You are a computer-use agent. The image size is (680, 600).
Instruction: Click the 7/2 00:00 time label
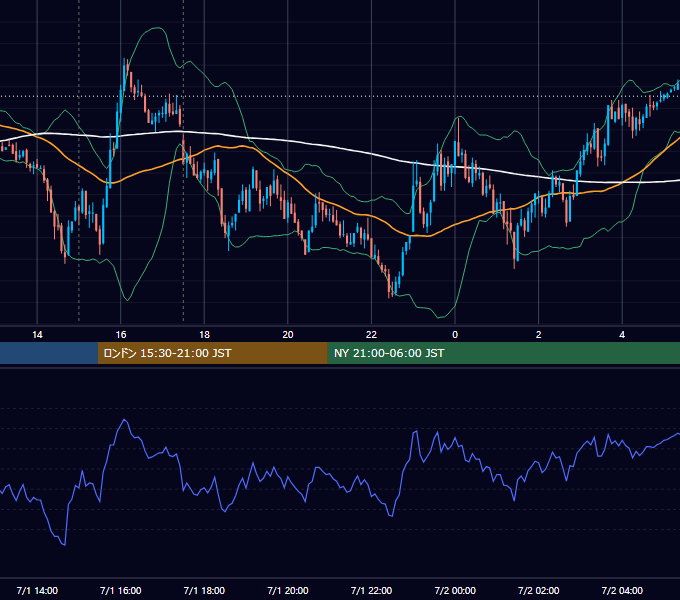pyautogui.click(x=455, y=590)
